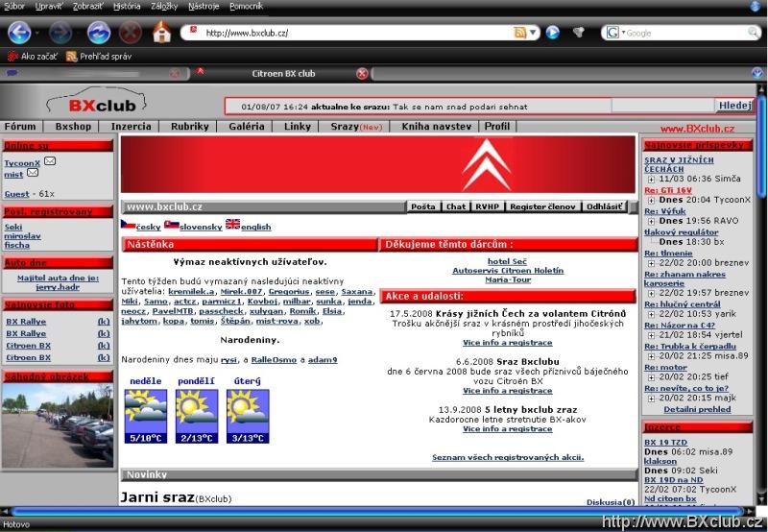Switch language with the Slovak flag

[172, 225]
